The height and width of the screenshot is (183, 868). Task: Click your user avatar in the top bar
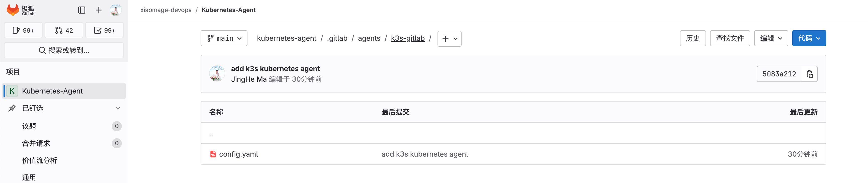click(116, 10)
